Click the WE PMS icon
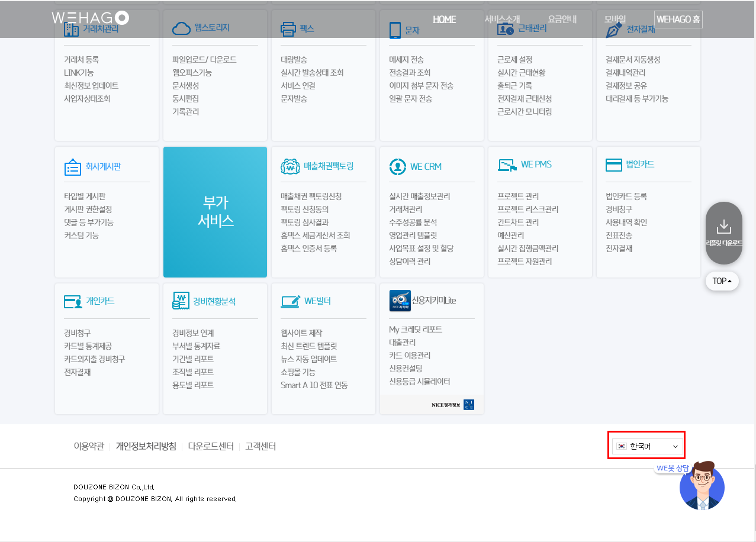This screenshot has width=756, height=542. pos(507,165)
